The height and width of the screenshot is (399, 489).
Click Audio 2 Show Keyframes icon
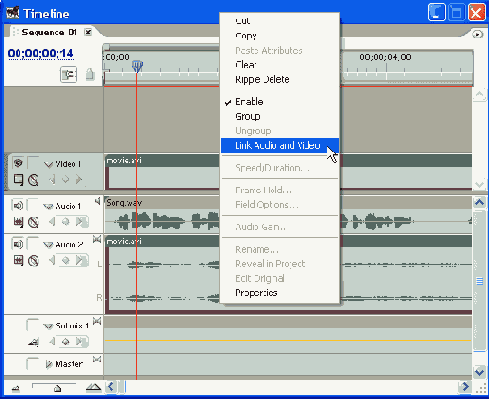(x=33, y=260)
